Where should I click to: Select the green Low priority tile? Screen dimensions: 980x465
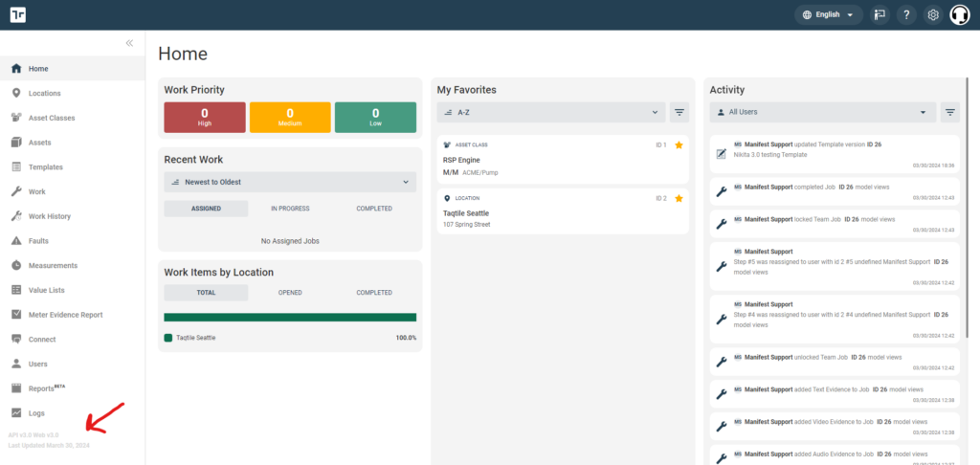[x=375, y=117]
